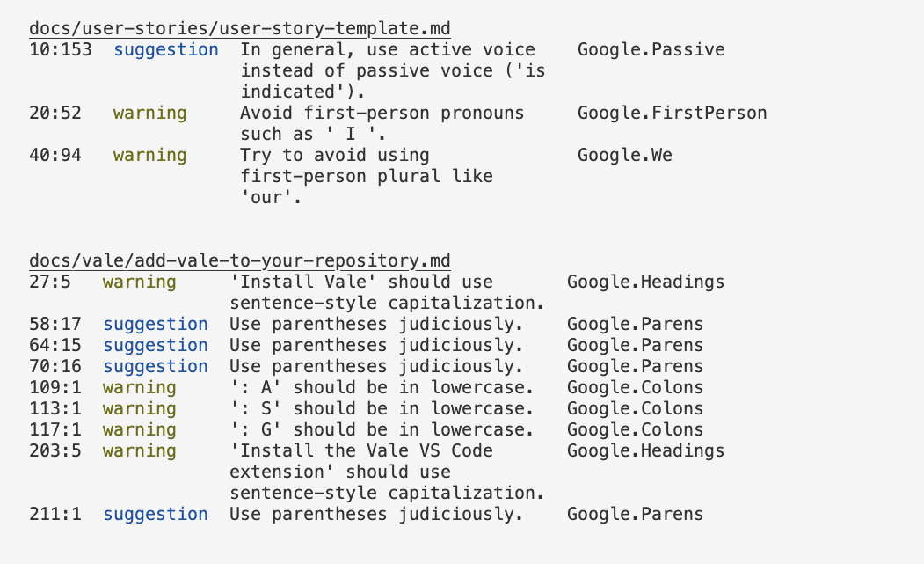
Task: Click the 27:5 line reference
Action: point(50,282)
